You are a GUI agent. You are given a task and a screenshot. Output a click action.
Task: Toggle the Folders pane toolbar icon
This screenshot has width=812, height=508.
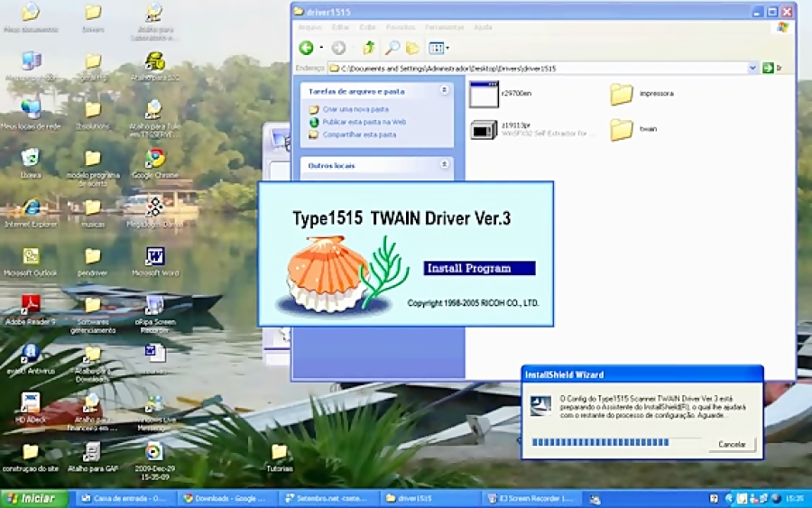click(413, 48)
